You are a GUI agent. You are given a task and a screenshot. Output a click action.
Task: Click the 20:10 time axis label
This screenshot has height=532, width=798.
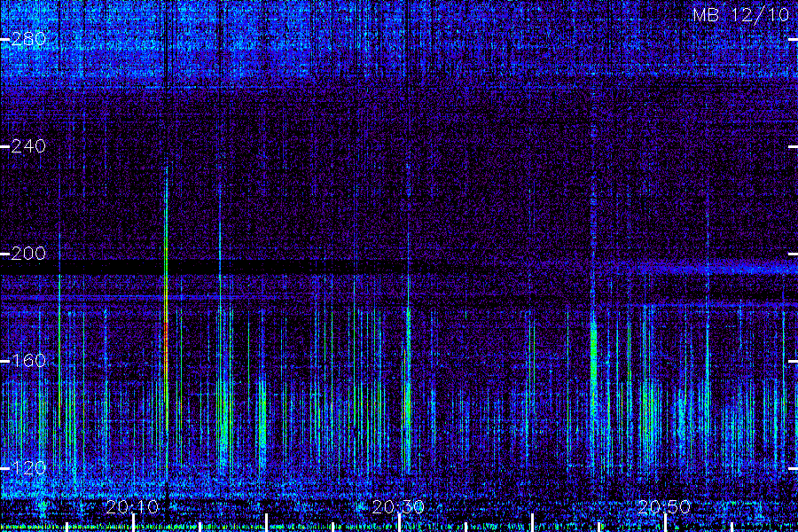(132, 507)
